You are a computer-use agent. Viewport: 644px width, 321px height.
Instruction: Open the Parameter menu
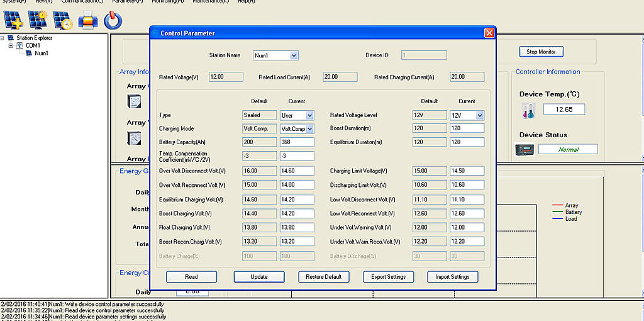[127, 2]
